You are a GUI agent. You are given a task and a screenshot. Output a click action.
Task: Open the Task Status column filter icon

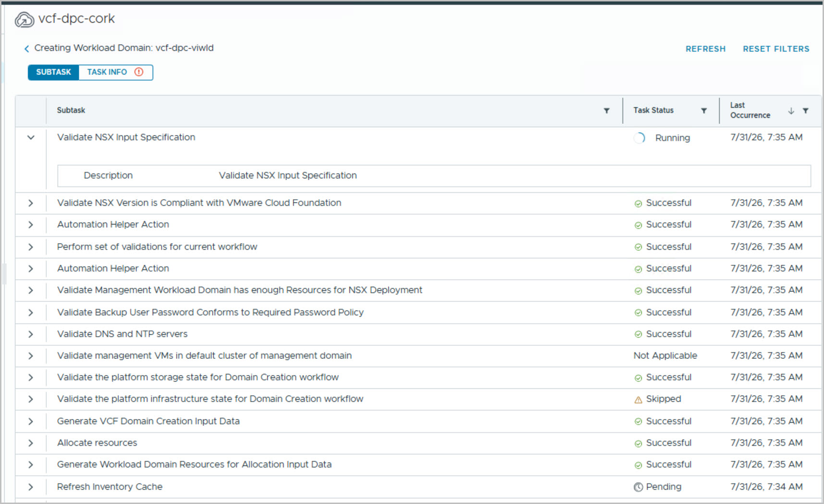704,111
